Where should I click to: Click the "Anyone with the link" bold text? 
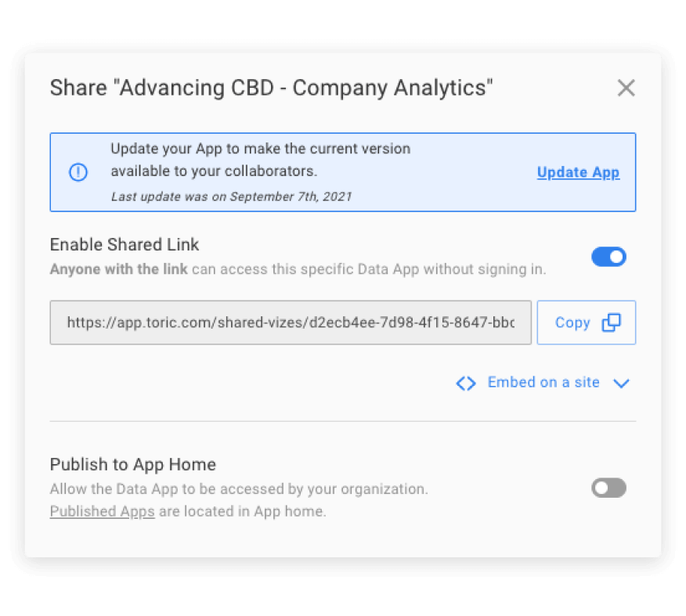118,269
